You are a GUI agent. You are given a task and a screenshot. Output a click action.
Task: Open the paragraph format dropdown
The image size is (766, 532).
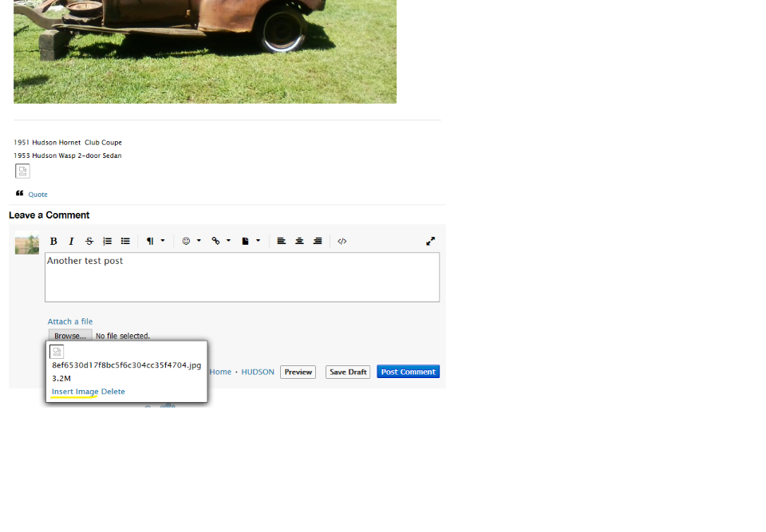pos(155,241)
